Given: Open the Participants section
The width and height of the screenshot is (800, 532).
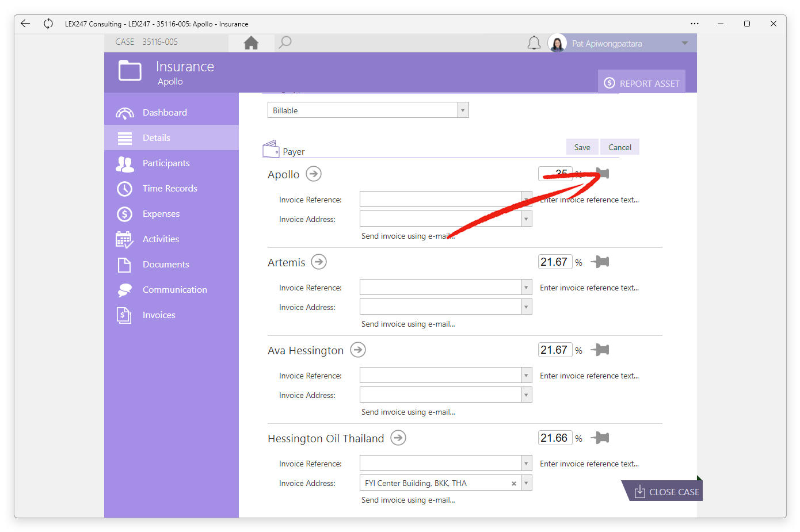Looking at the screenshot, I should coord(172,163).
